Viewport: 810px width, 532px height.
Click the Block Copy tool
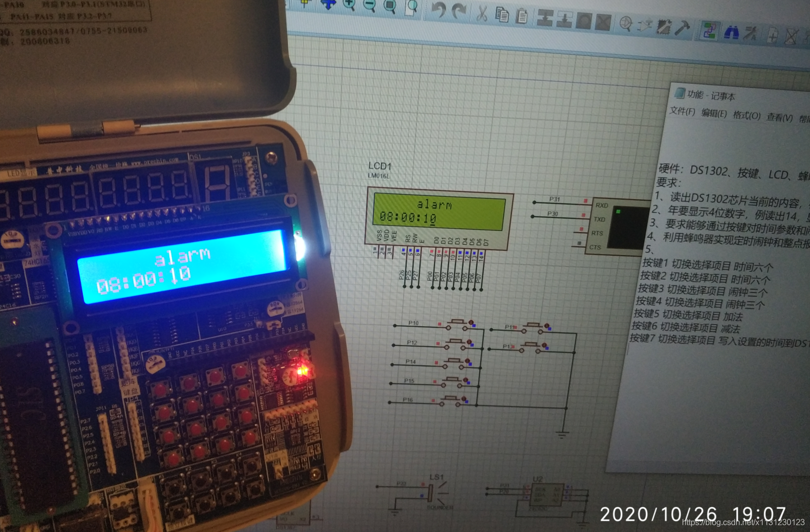coord(544,18)
